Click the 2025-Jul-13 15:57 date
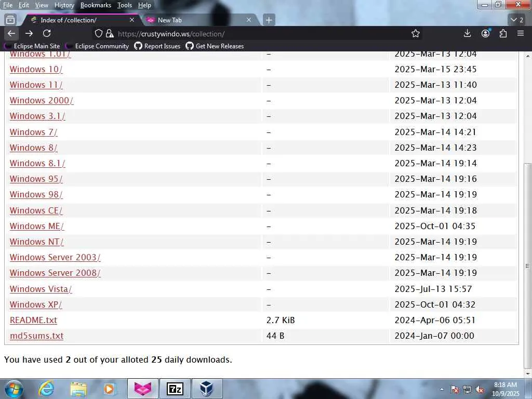 433,289
